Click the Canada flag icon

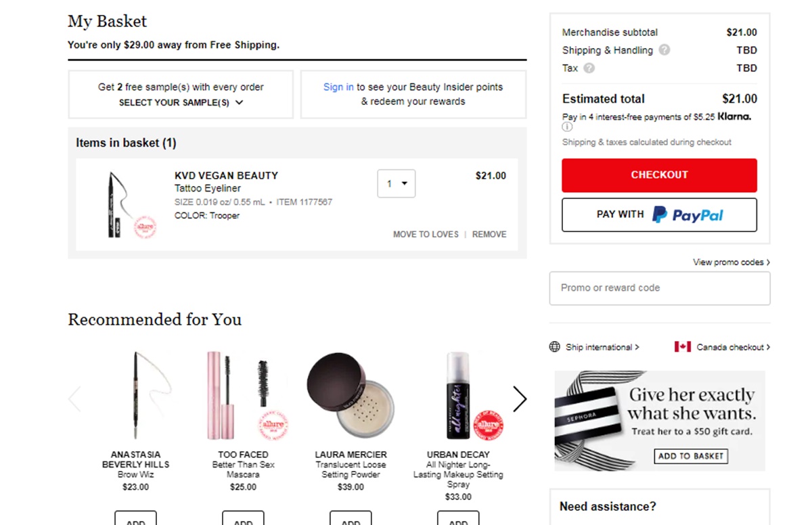coord(682,347)
